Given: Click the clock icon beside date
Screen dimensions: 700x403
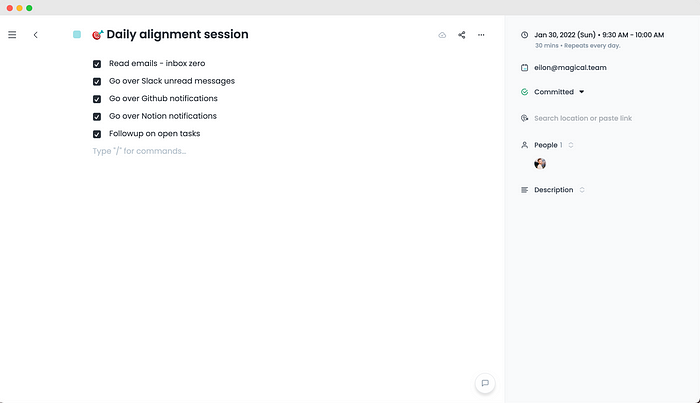Looking at the screenshot, I should click(525, 35).
